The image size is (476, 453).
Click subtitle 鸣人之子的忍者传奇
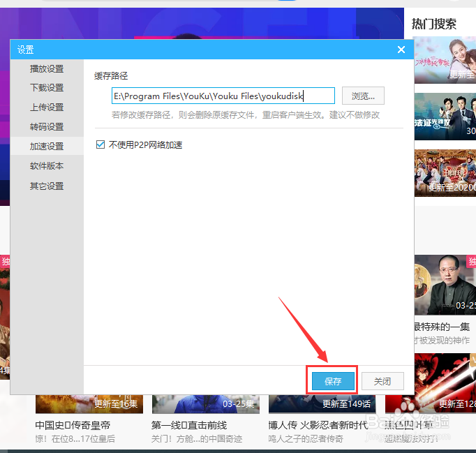[x=306, y=439]
